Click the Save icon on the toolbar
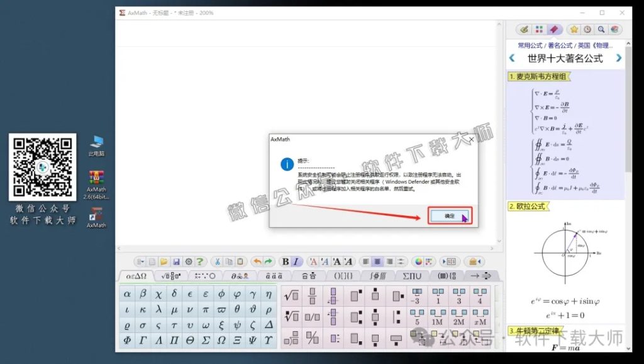The width and height of the screenshot is (644, 364). 176,262
